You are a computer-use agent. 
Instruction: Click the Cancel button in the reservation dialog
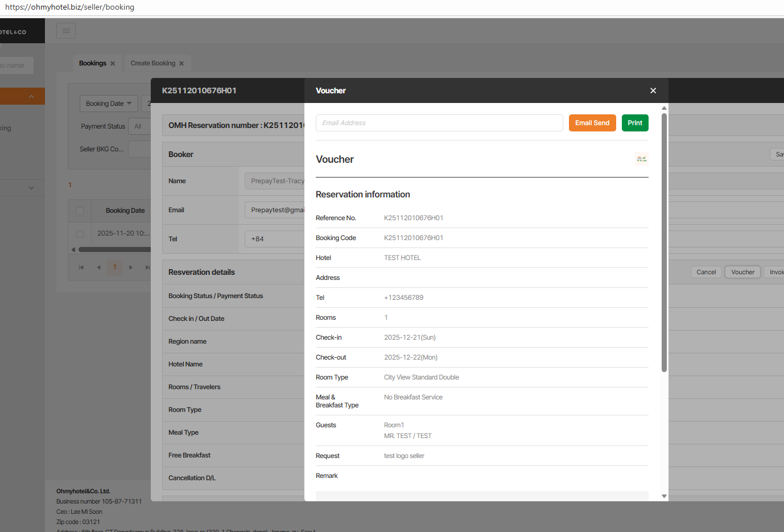tap(706, 272)
